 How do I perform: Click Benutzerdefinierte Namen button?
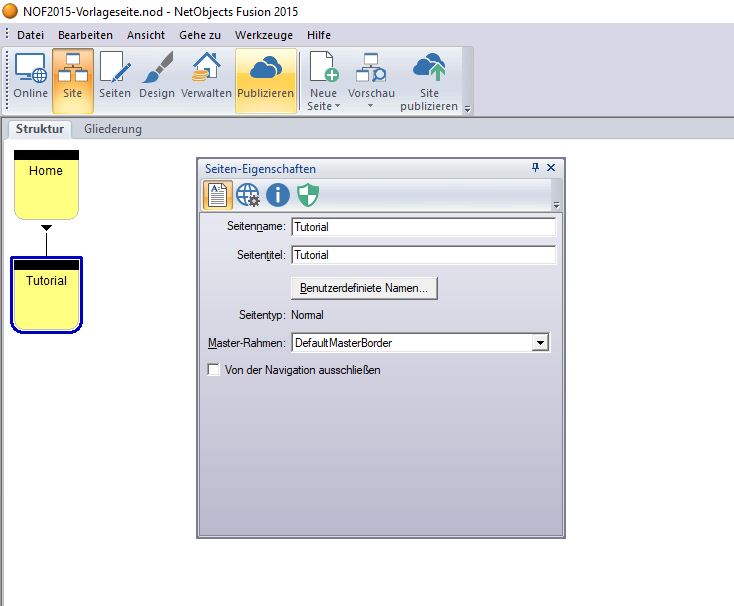coord(364,288)
